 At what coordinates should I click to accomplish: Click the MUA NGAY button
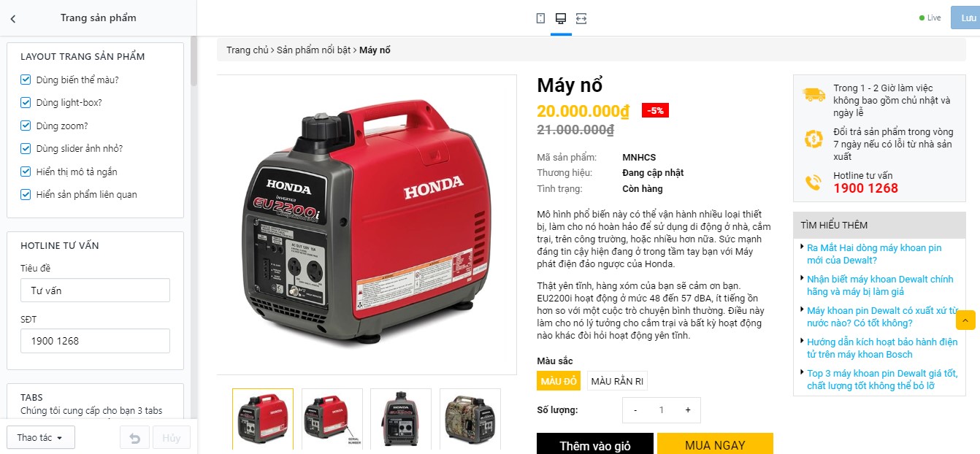pyautogui.click(x=715, y=445)
